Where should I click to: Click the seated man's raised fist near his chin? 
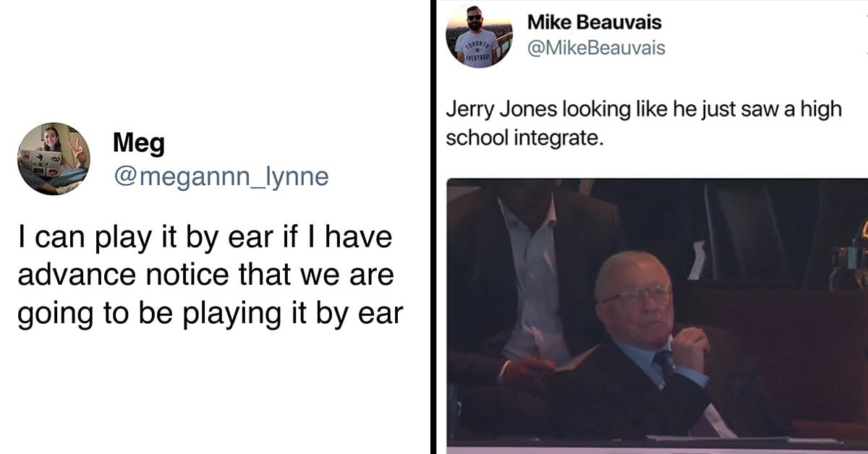[690, 349]
